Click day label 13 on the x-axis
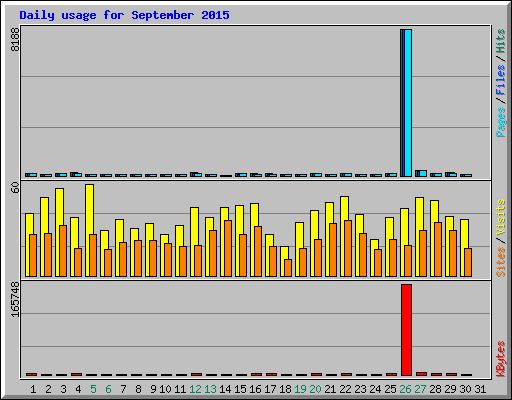512x400 pixels. (210, 389)
